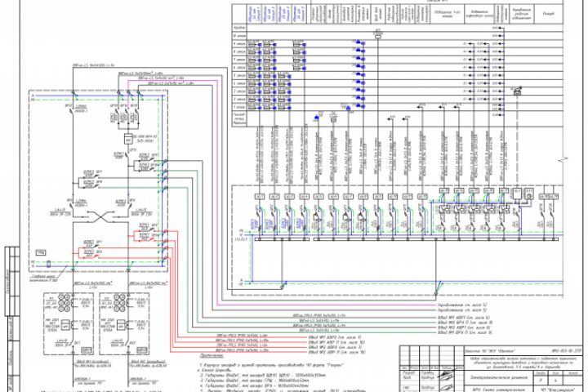Select the Wh meter in the right input cabinet
The width and height of the screenshot is (588, 392).
122,326
